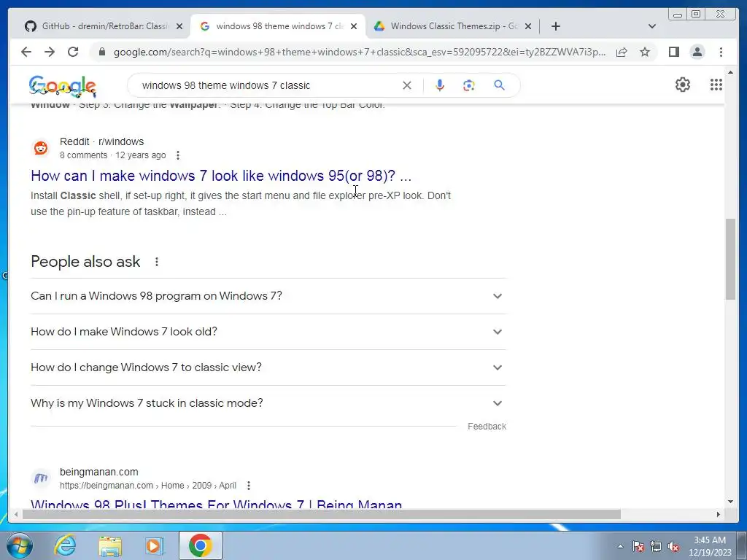Click the Reddit favicon of result
This screenshot has width=747, height=560.
41,148
